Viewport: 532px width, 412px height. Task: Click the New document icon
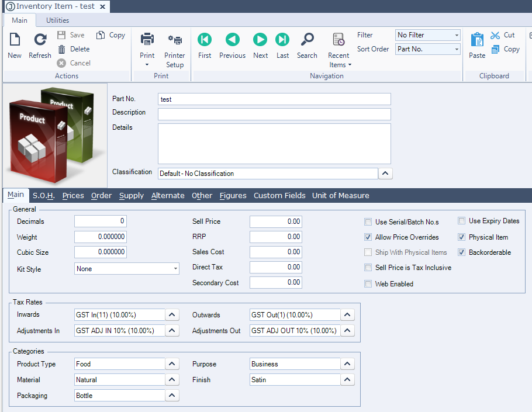15,40
